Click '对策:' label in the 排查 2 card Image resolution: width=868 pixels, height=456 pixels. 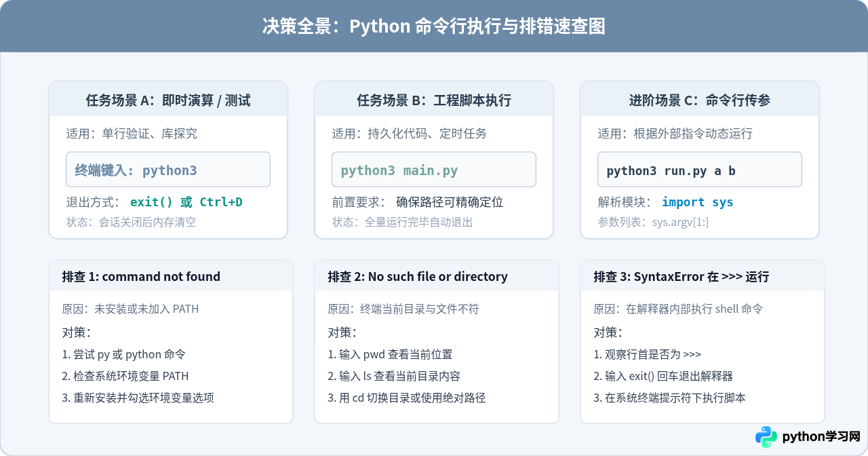coord(342,332)
